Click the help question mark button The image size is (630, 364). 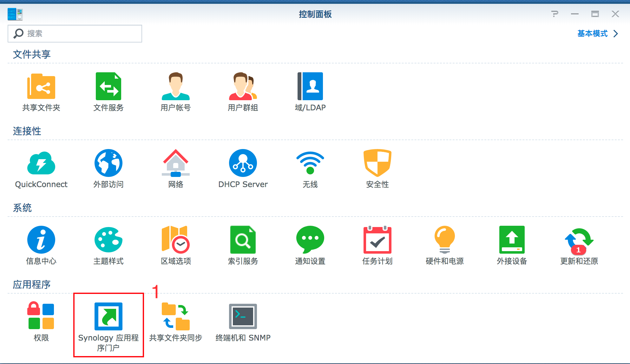point(555,14)
